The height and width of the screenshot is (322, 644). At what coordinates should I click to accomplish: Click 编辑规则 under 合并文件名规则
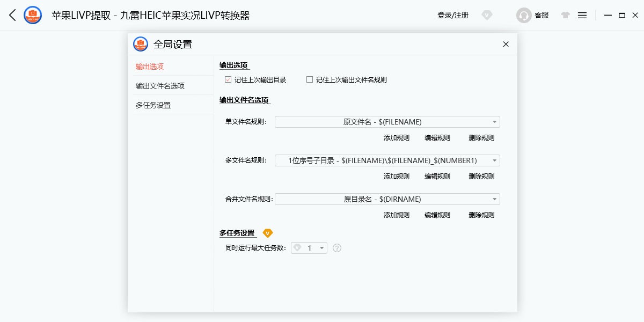437,215
